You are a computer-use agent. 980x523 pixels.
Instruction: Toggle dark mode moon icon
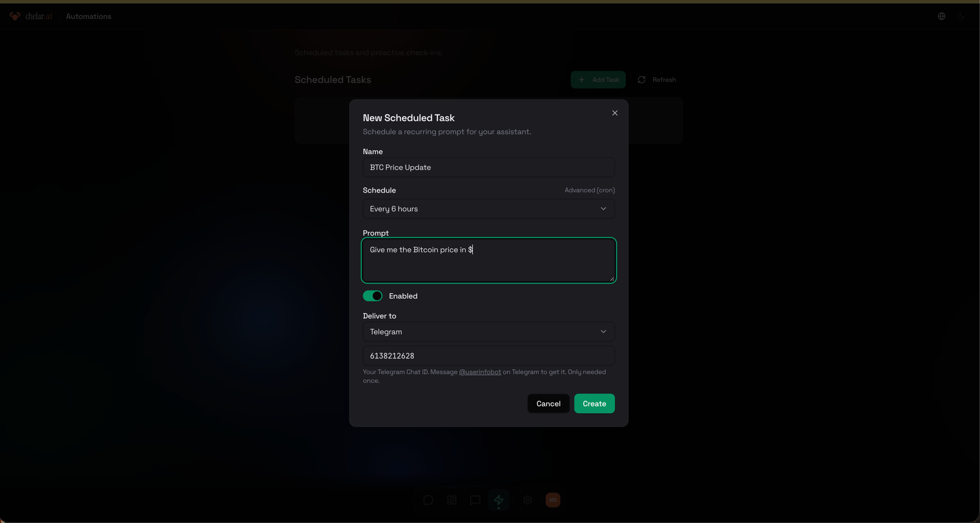(961, 16)
